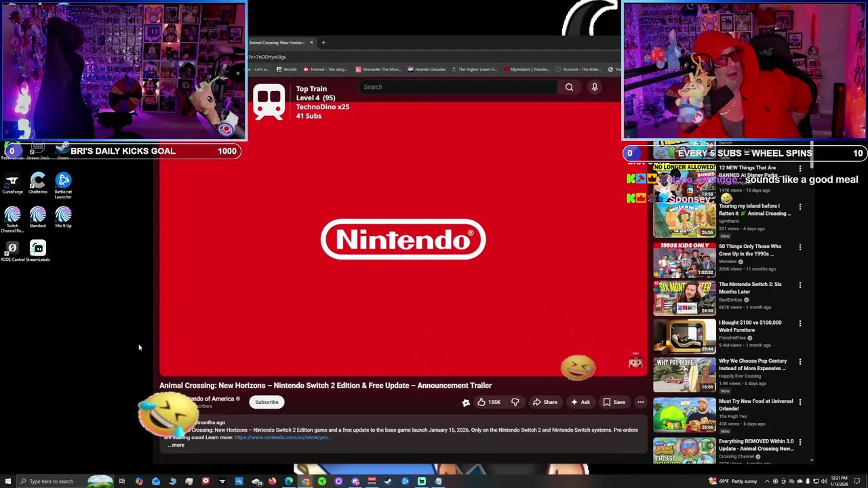Show hidden system tray icons chevron

(x=766, y=481)
